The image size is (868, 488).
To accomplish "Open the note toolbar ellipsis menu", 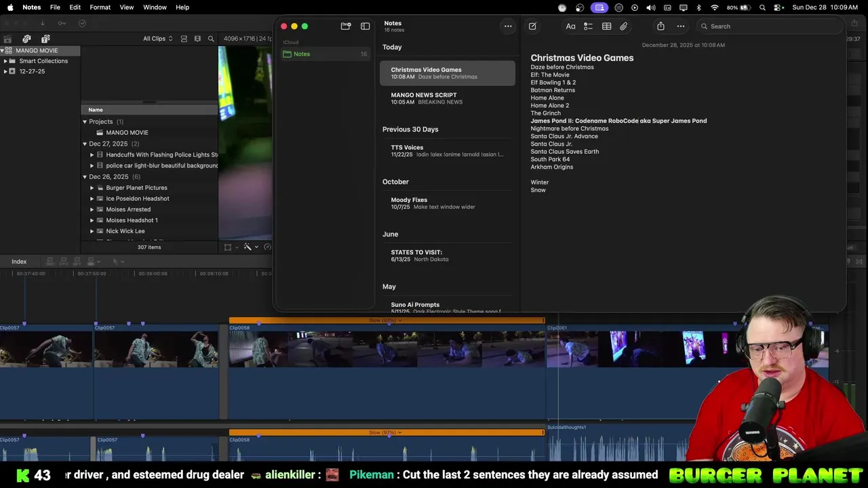I will click(680, 26).
